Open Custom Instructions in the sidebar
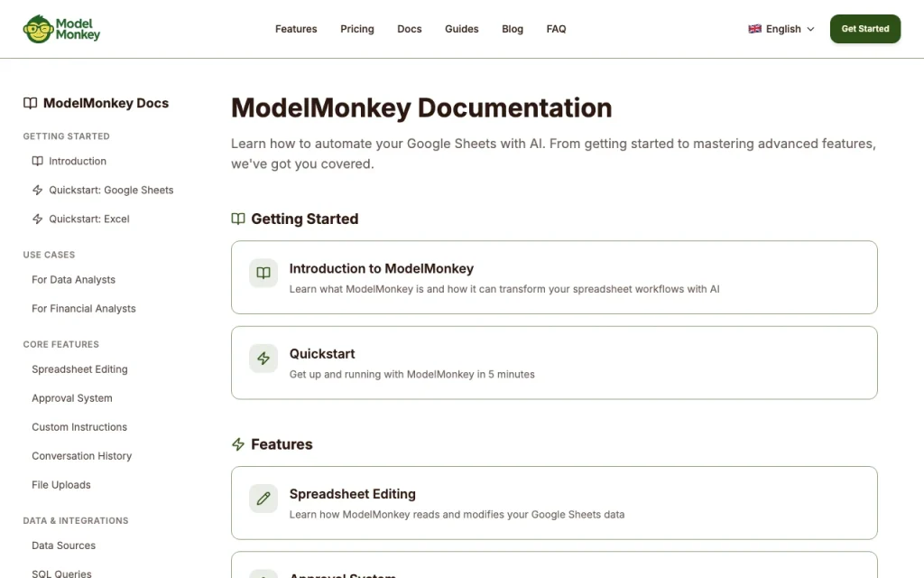The width and height of the screenshot is (924, 578). 79,427
